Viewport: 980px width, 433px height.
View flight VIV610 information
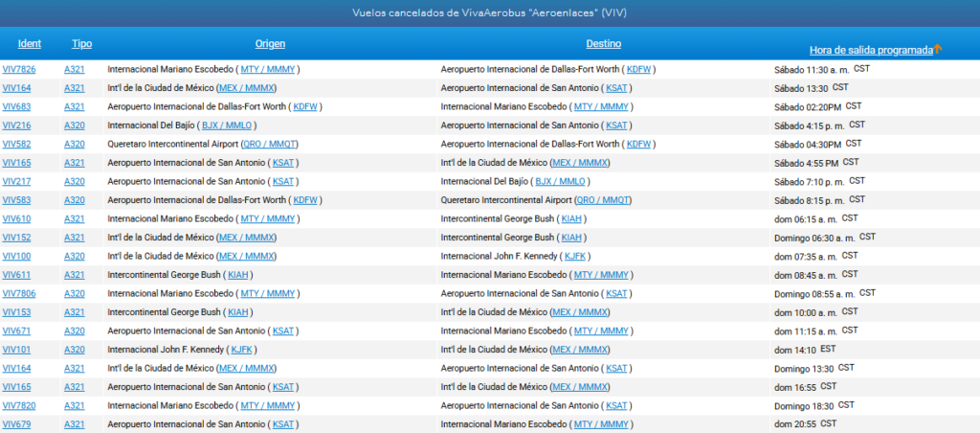[x=16, y=218]
